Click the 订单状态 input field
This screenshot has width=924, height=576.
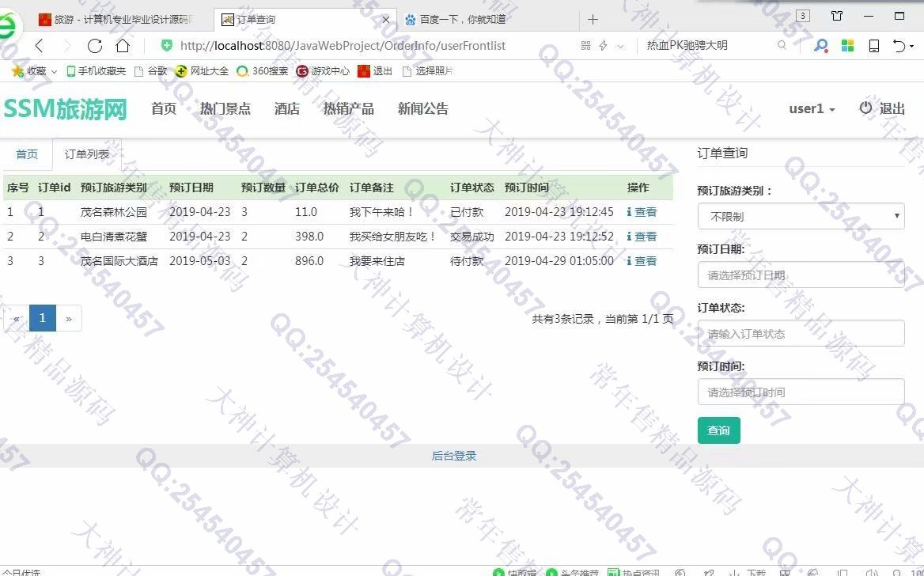(x=801, y=333)
